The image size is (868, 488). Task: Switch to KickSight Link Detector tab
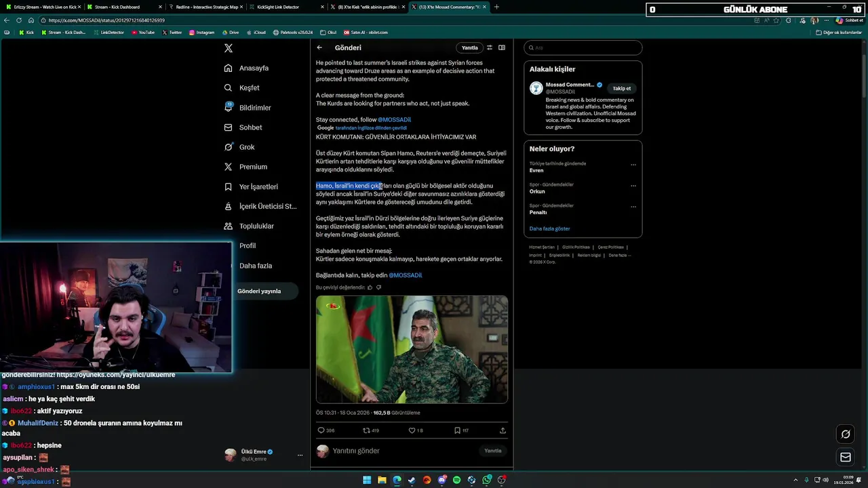tap(285, 7)
